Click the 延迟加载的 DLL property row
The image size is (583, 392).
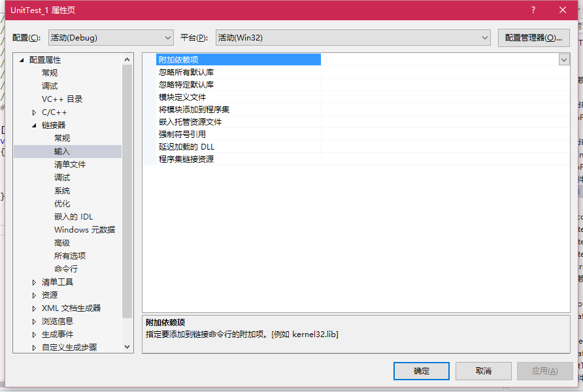click(x=356, y=147)
